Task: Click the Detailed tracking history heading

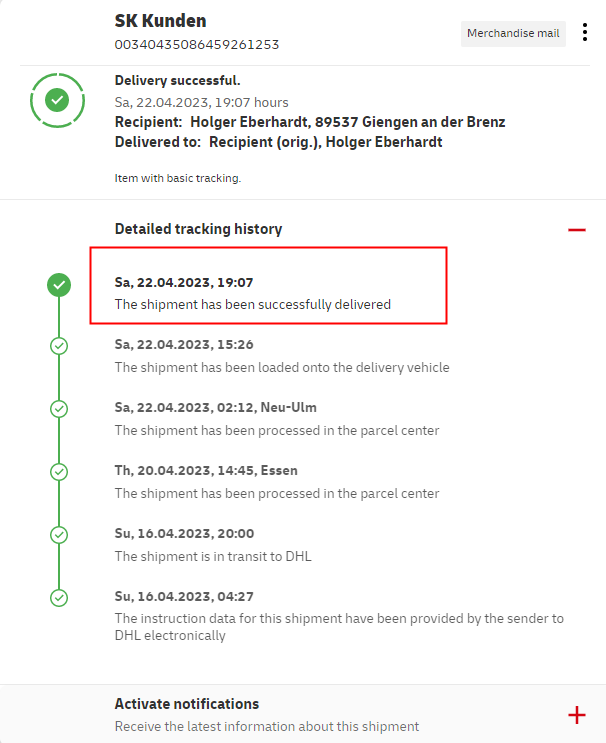Action: 198,229
